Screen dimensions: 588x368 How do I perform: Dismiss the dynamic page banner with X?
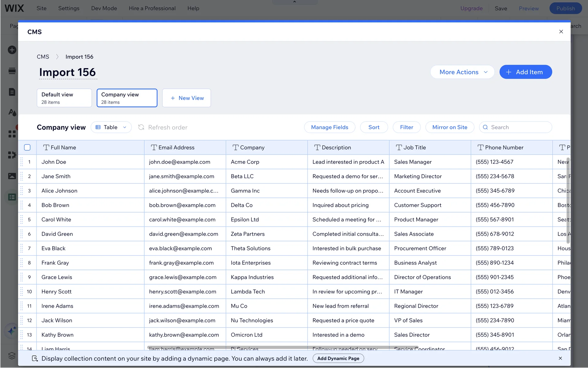pos(560,358)
